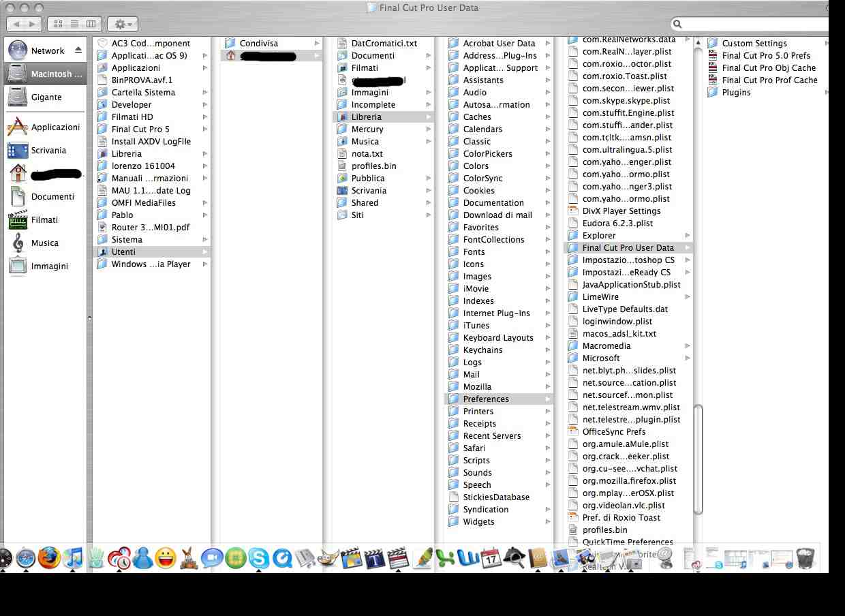The image size is (845, 616).
Task: Select the Utenti folder
Action: pos(152,251)
